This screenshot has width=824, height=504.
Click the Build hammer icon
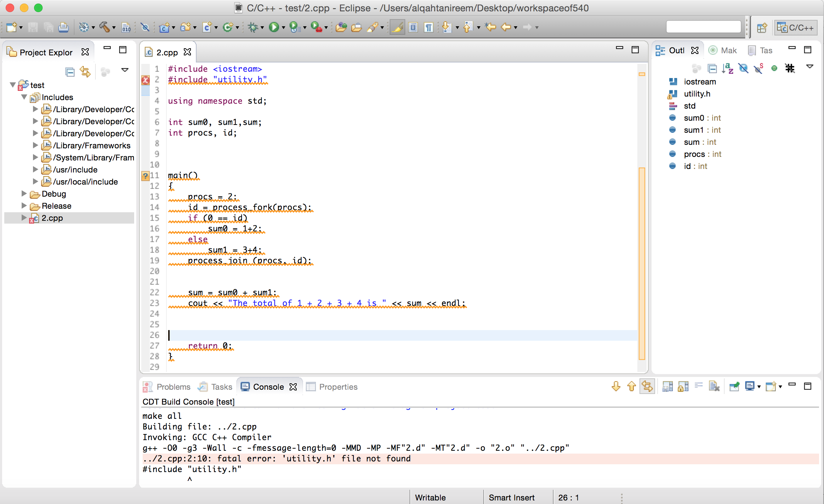(x=105, y=27)
